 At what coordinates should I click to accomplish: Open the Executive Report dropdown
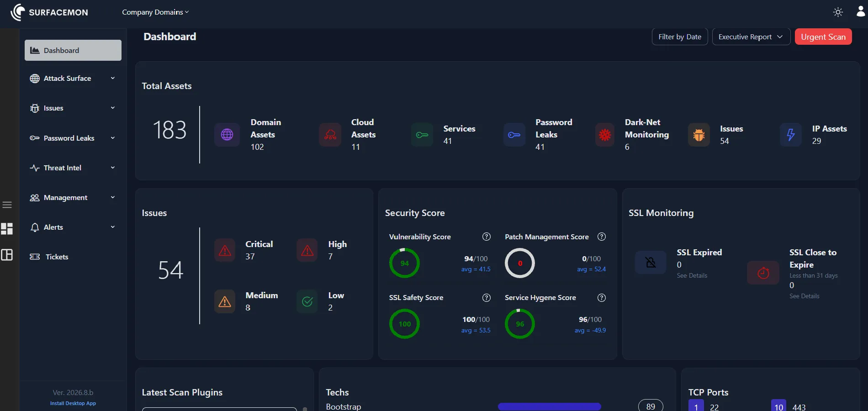point(751,37)
